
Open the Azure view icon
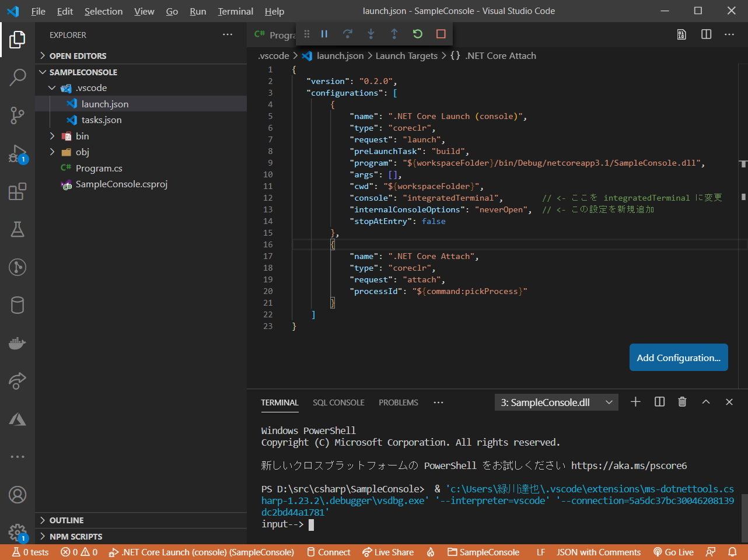18,419
